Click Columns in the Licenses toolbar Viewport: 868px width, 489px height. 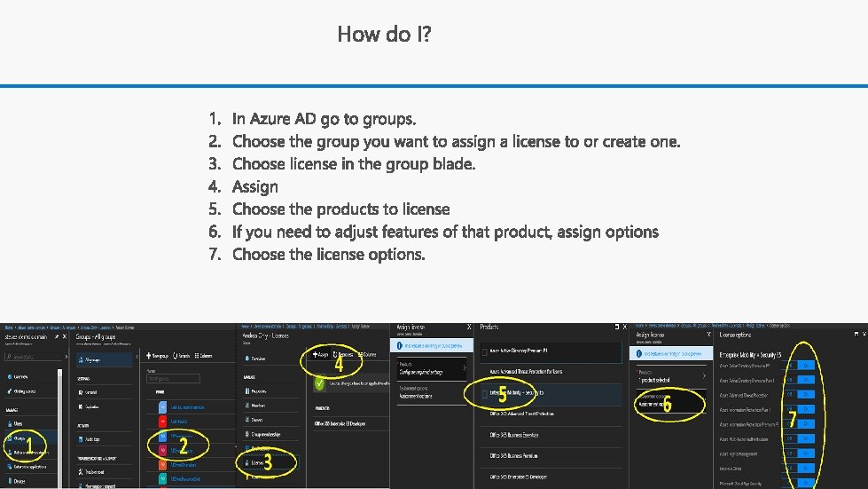(368, 354)
